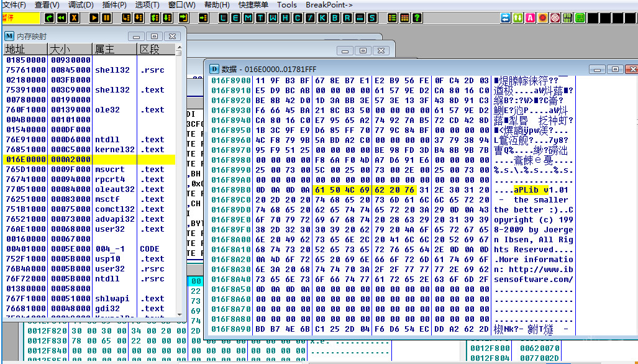This screenshot has height=364, width=638.
Task: Click the green window layout icon
Action: tap(580, 18)
